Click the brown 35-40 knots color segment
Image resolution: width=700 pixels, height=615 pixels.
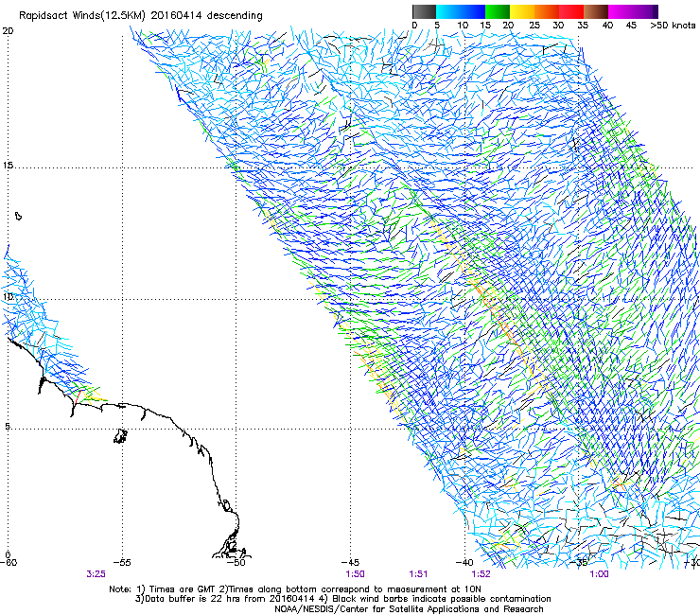[x=596, y=11]
